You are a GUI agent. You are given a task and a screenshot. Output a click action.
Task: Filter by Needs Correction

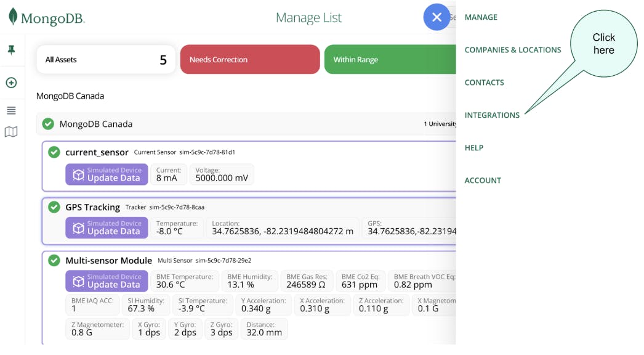pyautogui.click(x=249, y=60)
